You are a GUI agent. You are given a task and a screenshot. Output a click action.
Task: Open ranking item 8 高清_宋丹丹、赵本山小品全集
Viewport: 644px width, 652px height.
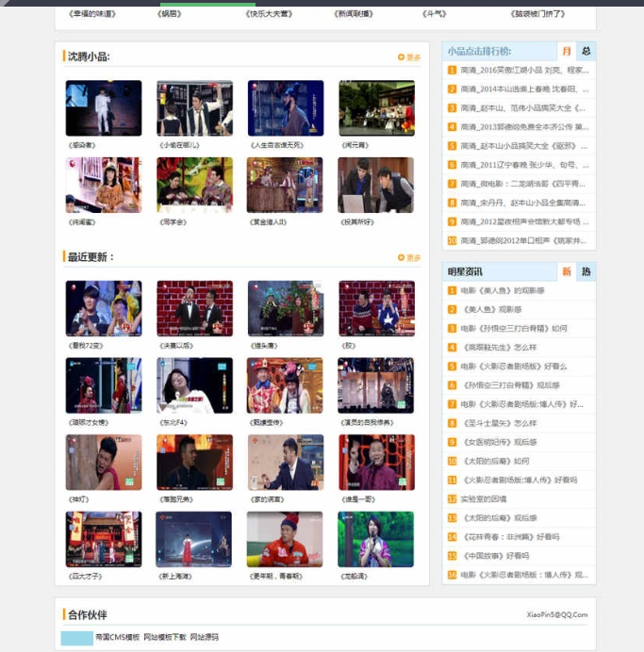[x=520, y=203]
